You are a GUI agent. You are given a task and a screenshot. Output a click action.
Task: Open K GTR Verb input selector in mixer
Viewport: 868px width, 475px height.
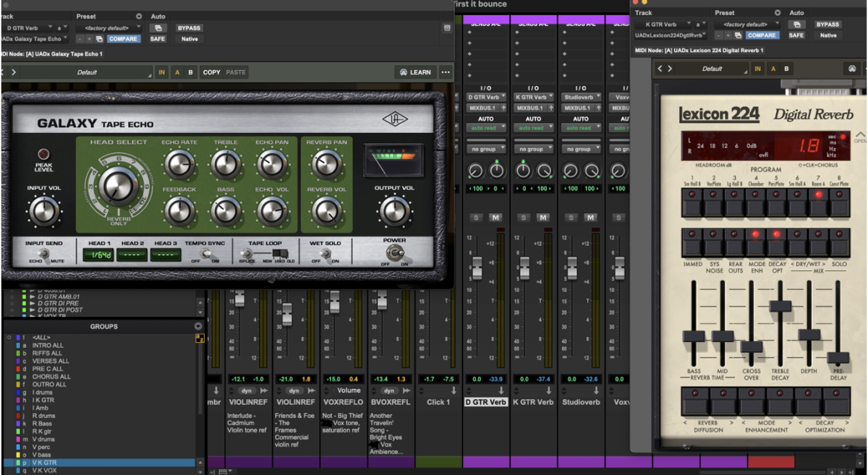point(533,97)
